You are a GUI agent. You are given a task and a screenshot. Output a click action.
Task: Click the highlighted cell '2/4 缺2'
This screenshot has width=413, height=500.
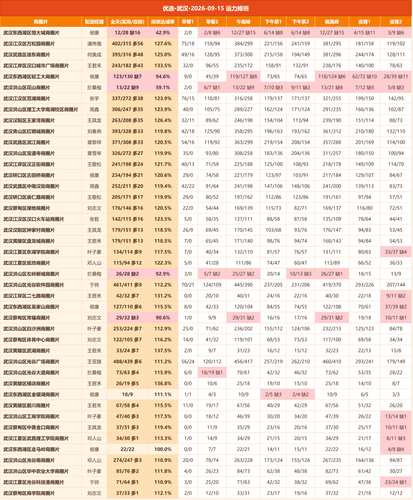pos(301,395)
